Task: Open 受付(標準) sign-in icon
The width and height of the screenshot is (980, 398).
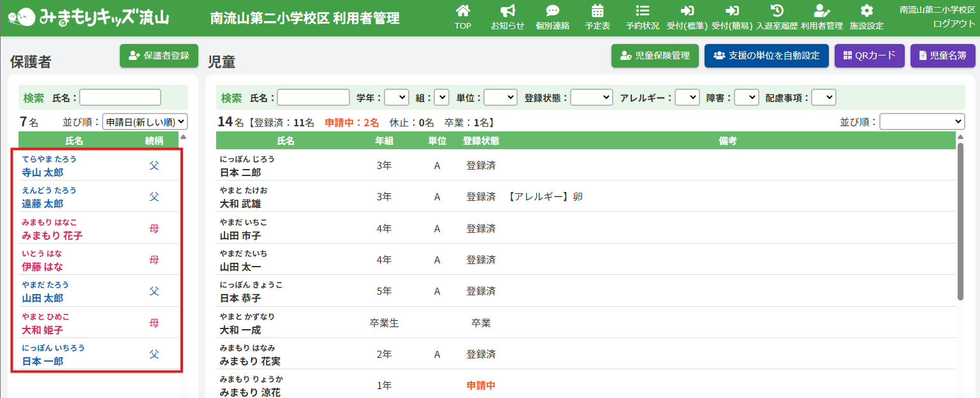Action: (687, 11)
